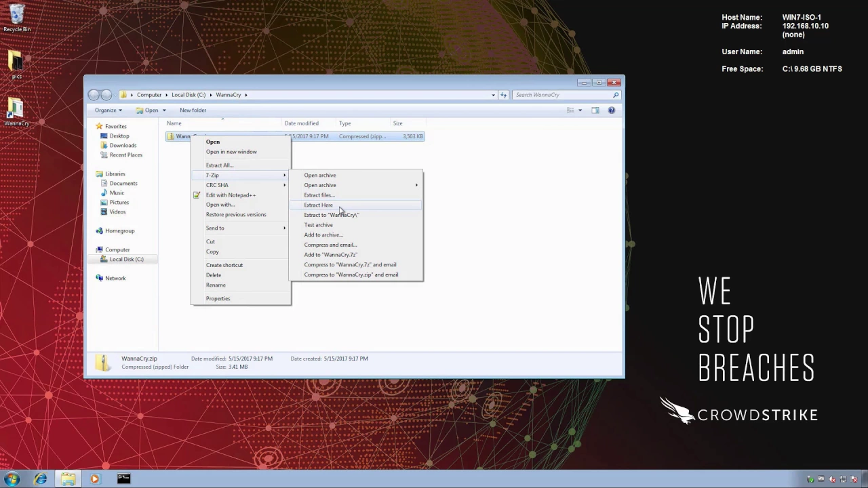Launch Internet Explorer from taskbar
The width and height of the screenshot is (868, 488).
(41, 479)
